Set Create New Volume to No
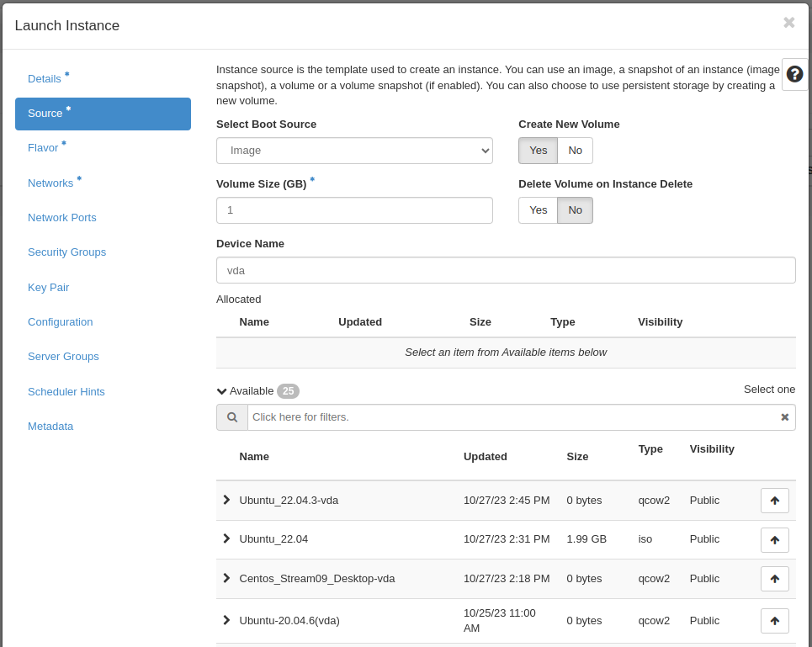The image size is (812, 647). (x=575, y=151)
